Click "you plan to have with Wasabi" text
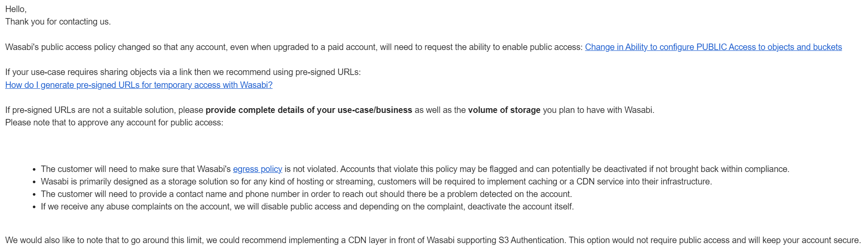This screenshot has height=250, width=868. (597, 110)
